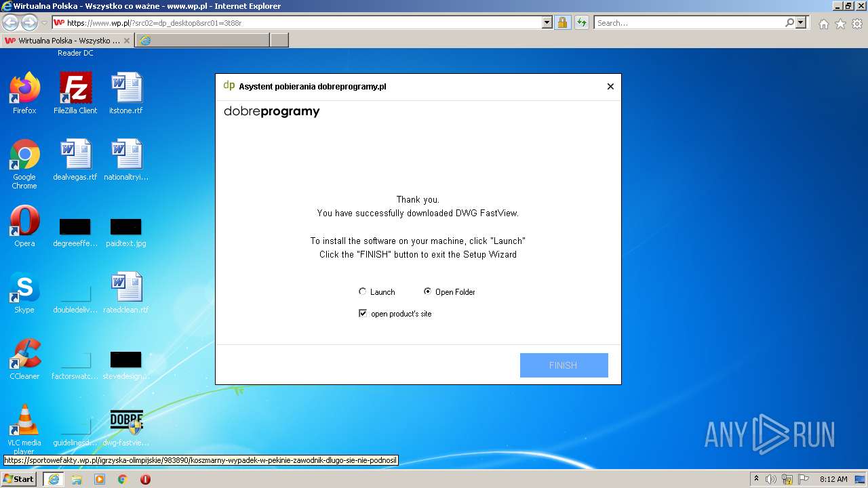Click the Action Center flag tray icon
Image resolution: width=868 pixels, height=488 pixels.
(x=803, y=479)
